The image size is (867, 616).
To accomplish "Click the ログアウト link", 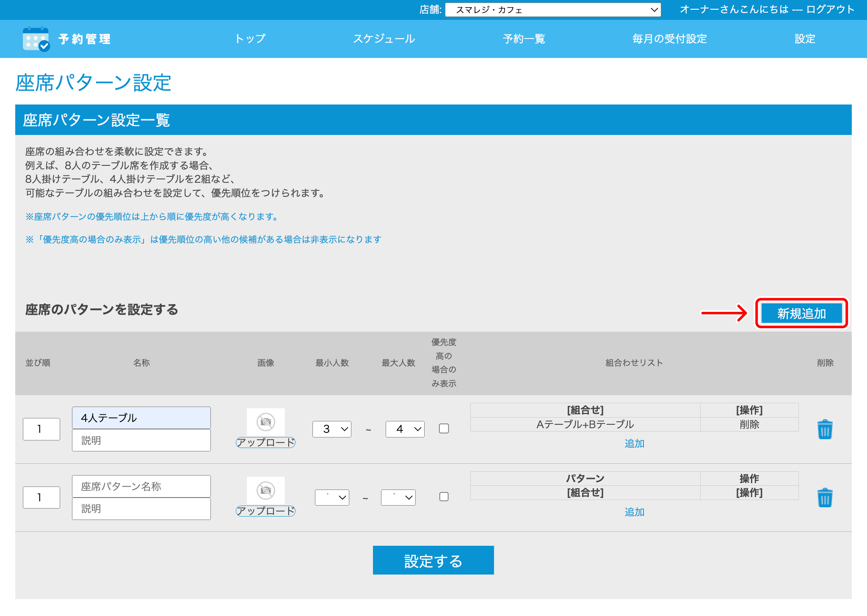I will click(830, 9).
